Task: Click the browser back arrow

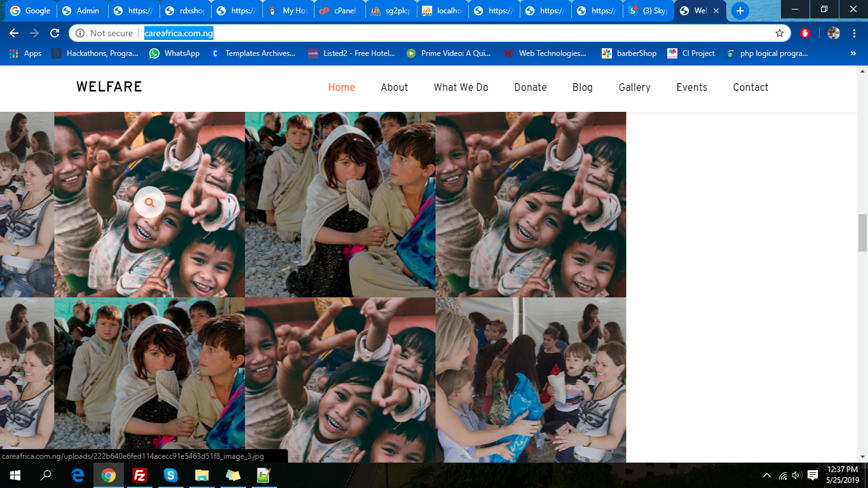Action: (14, 33)
